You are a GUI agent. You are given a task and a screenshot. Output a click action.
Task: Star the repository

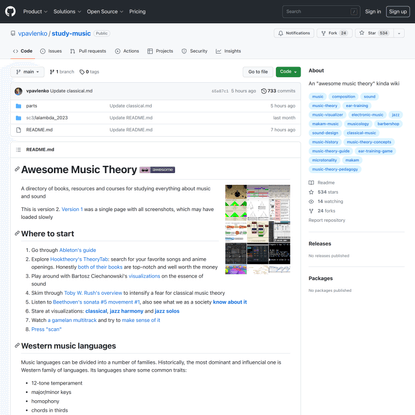[374, 33]
